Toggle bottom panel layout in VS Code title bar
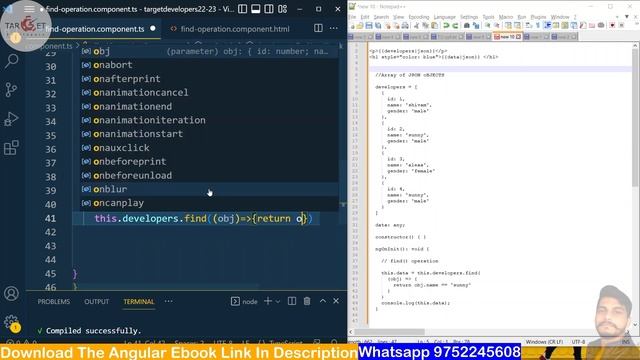Viewport: 640px width, 360px height. [256, 9]
